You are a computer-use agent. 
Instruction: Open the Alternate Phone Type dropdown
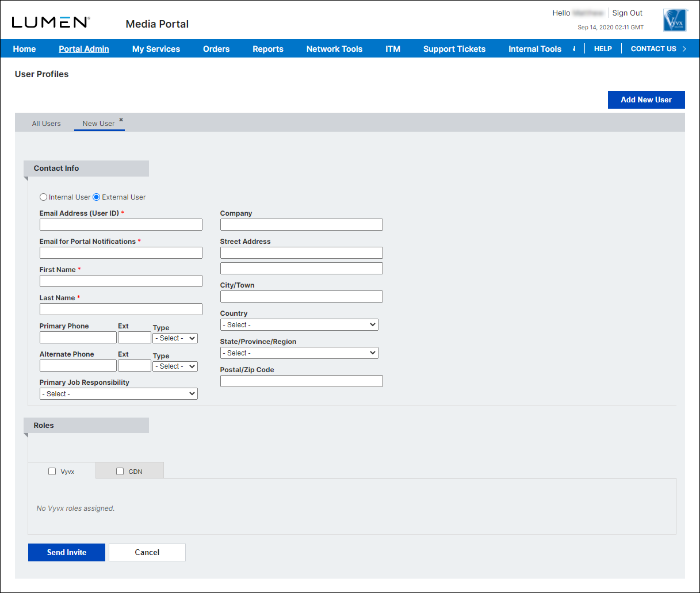point(175,366)
